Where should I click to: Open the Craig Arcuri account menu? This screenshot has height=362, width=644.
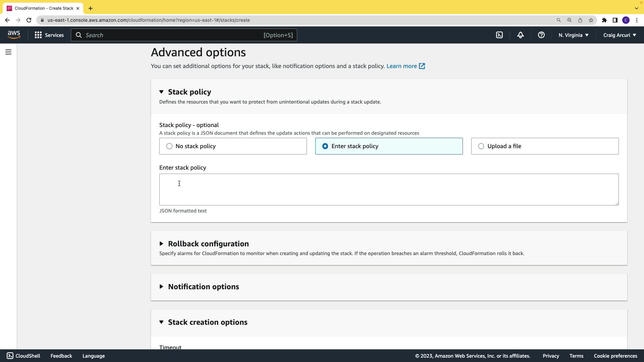[619, 35]
